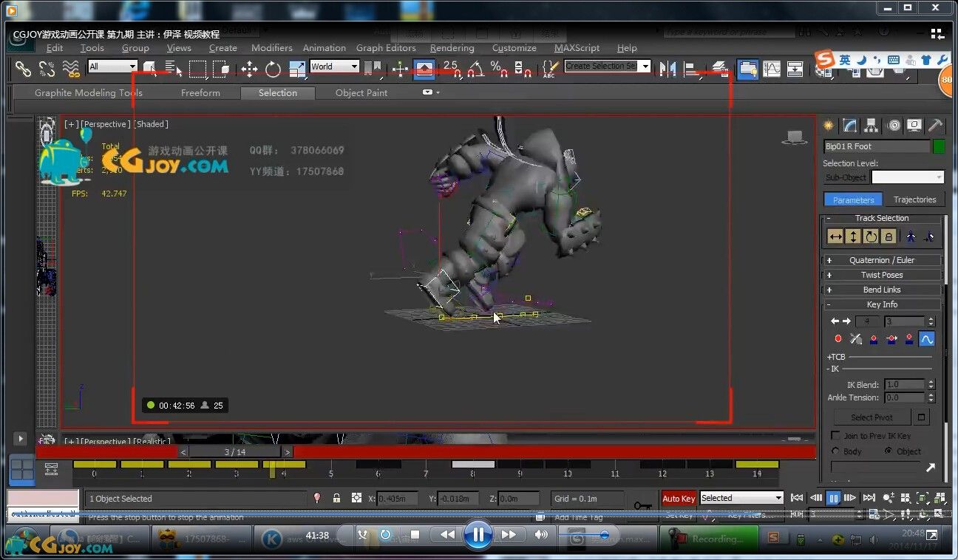Pause the video with player pause button
The width and height of the screenshot is (958, 560).
pos(478,534)
